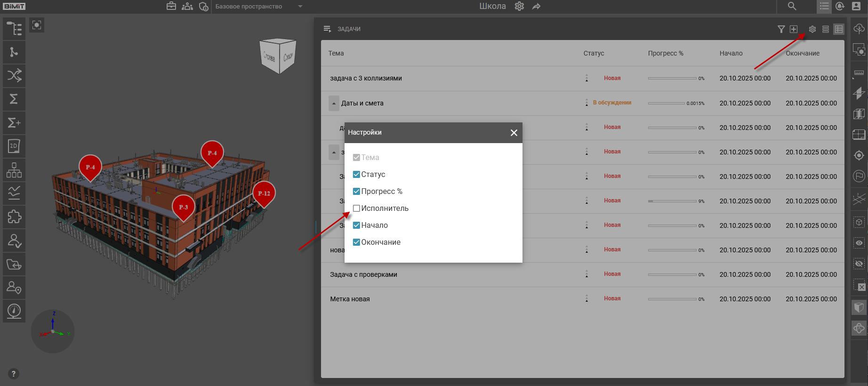
Task: Uncheck the Статус column checkbox
Action: pos(356,174)
